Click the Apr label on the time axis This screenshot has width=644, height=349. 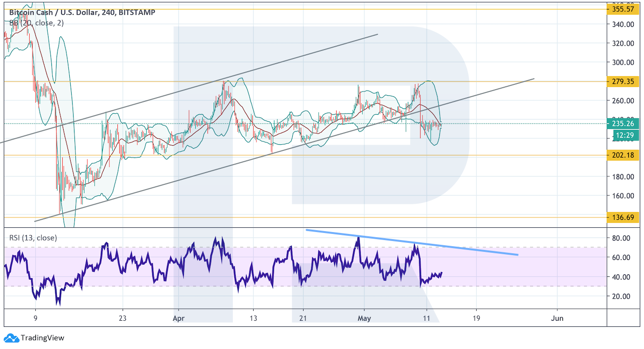click(x=177, y=318)
